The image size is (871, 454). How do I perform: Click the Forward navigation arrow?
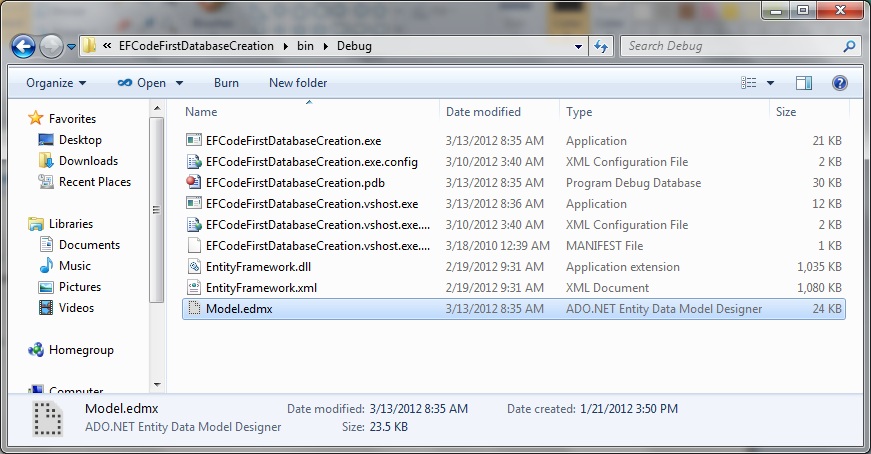51,47
